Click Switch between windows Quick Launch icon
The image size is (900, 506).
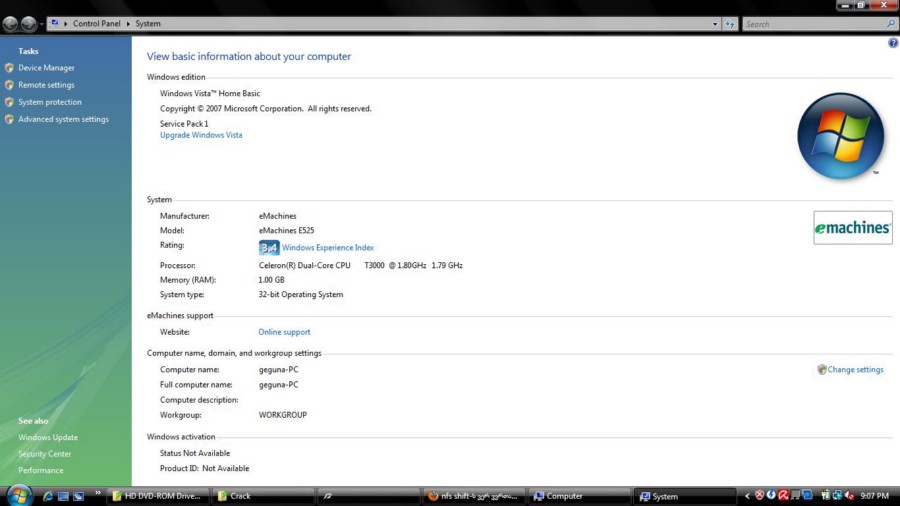(x=79, y=496)
